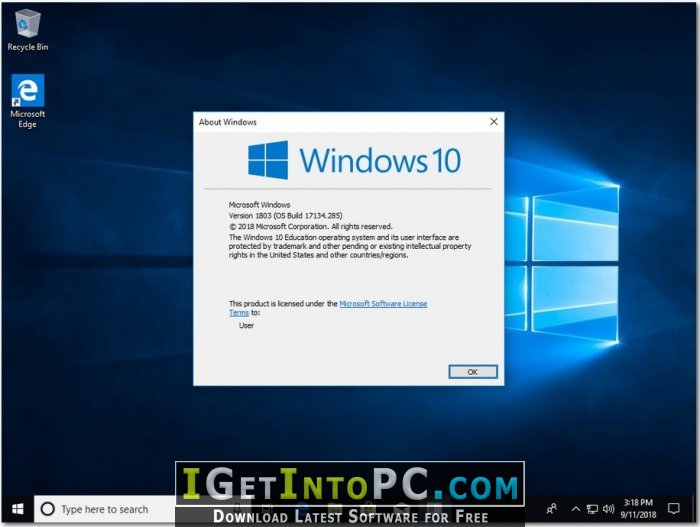Select the 'Version 1803 (OS Build 17134.285)' text
The image size is (700, 527).
285,215
